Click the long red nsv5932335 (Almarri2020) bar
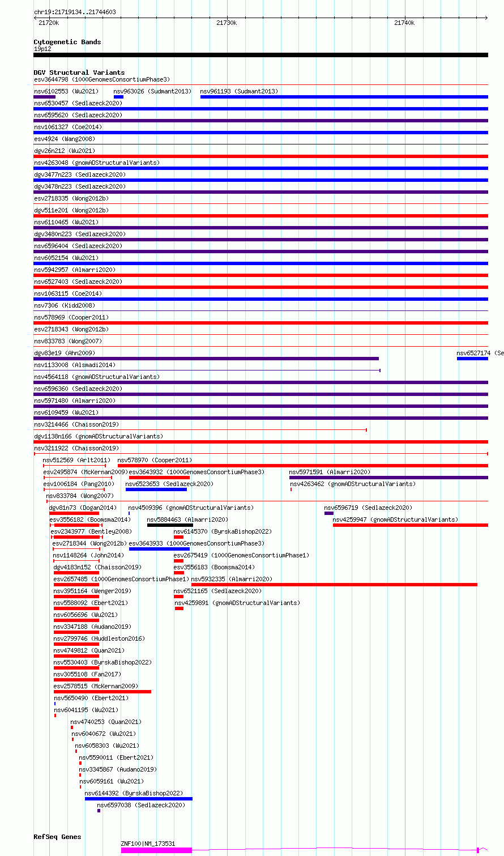 (x=334, y=585)
